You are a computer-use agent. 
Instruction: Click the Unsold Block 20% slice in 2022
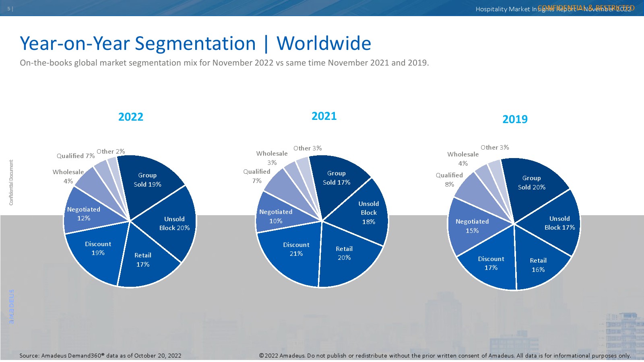pyautogui.click(x=174, y=224)
